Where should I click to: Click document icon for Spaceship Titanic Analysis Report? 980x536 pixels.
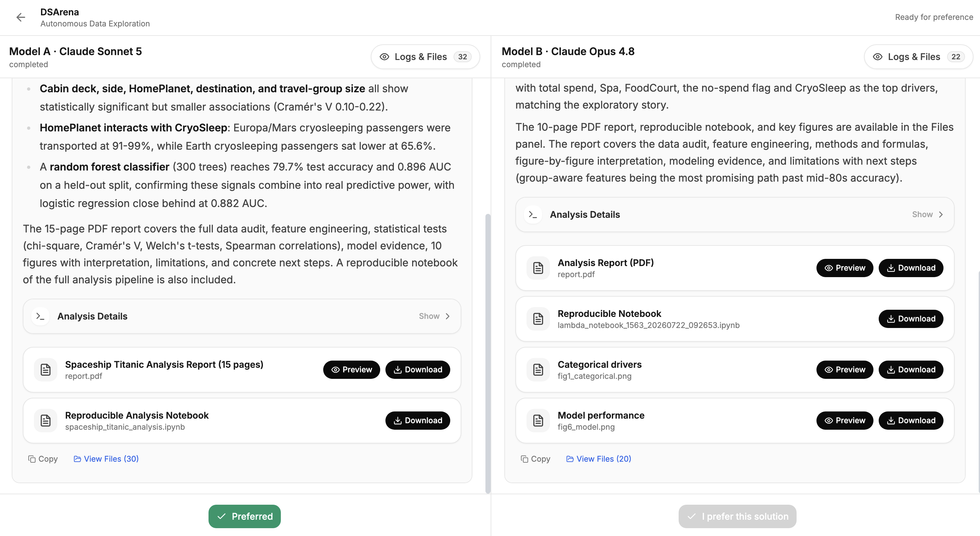point(46,370)
